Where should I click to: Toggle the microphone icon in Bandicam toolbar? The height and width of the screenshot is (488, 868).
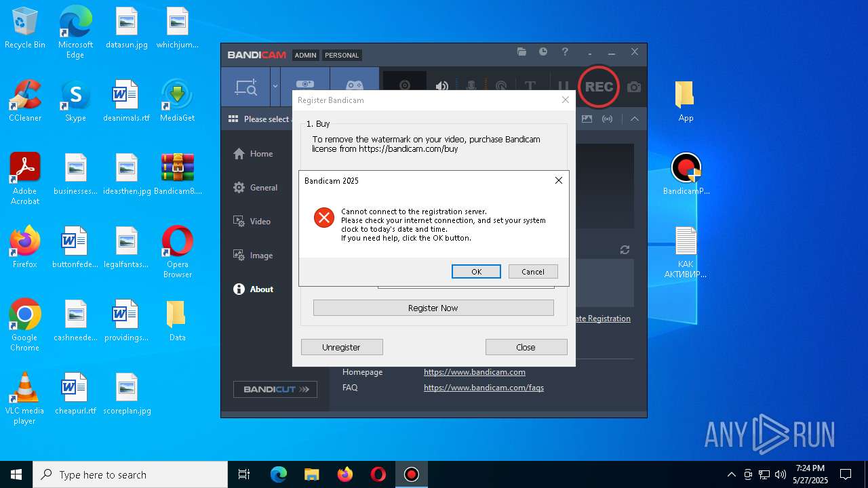[471, 86]
